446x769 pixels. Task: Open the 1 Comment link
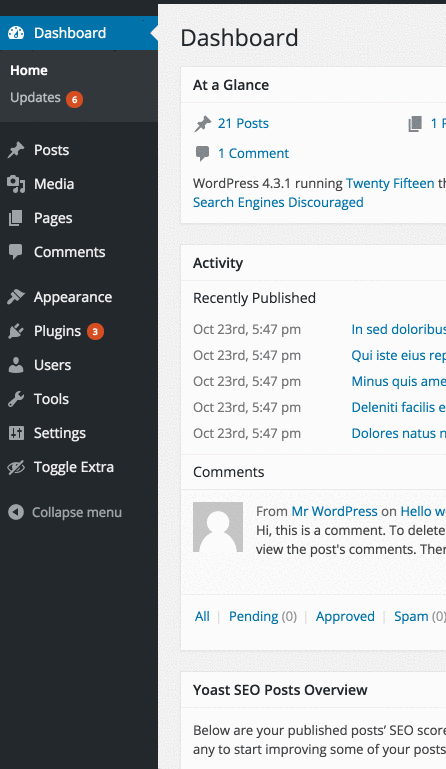point(253,154)
